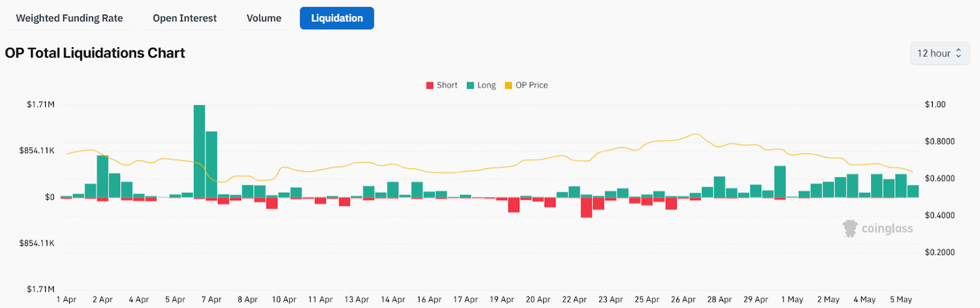Click the yellow OP Price legend swatch
Screen dimensions: 980x308
click(508, 85)
